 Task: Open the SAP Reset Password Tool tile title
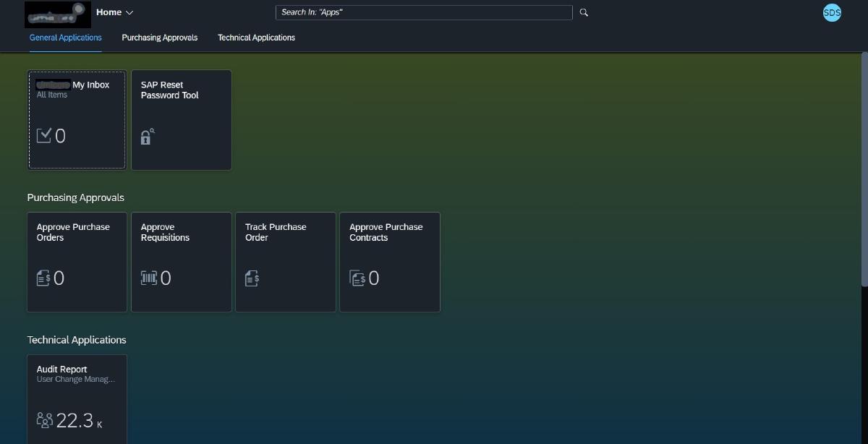(169, 90)
